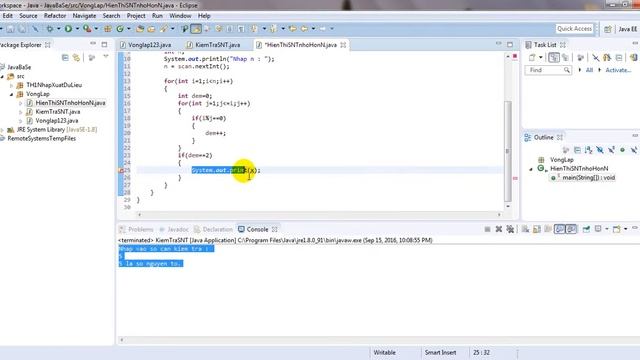Click the Open Perspective icon
640x360 pixels.
(x=608, y=29)
